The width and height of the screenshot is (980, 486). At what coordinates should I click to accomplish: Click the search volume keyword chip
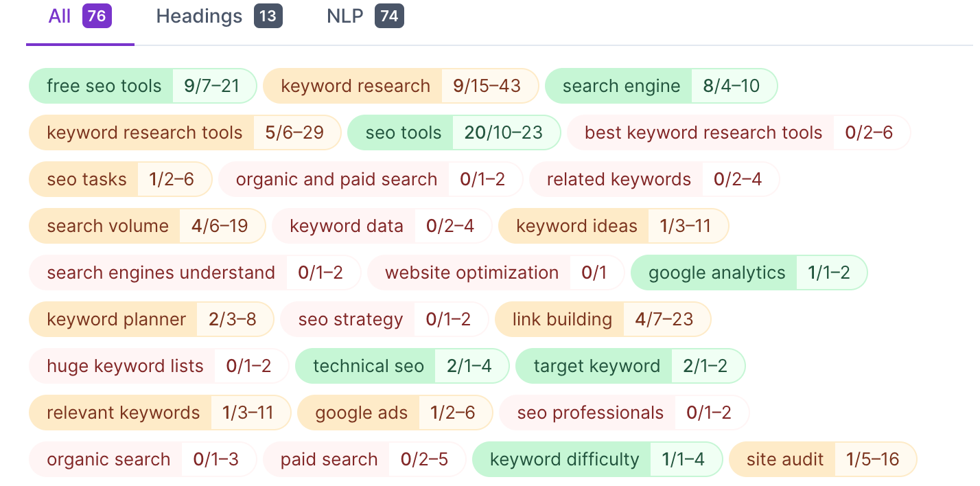click(148, 226)
